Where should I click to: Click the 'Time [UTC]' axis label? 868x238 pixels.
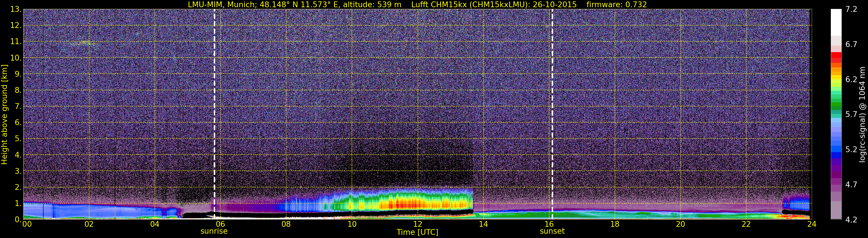click(417, 232)
